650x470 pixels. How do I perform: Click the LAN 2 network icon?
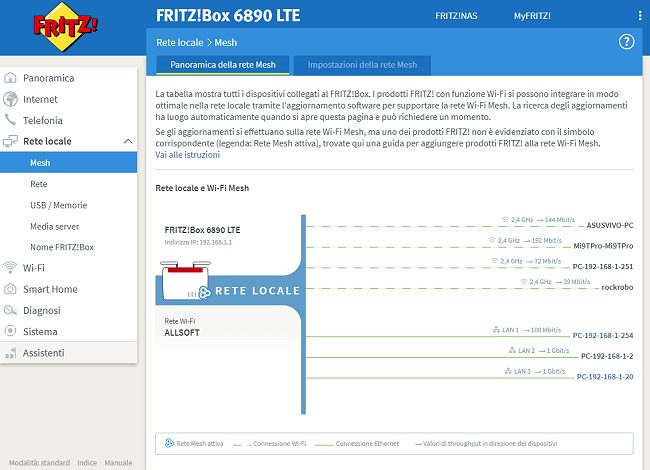pyautogui.click(x=512, y=351)
